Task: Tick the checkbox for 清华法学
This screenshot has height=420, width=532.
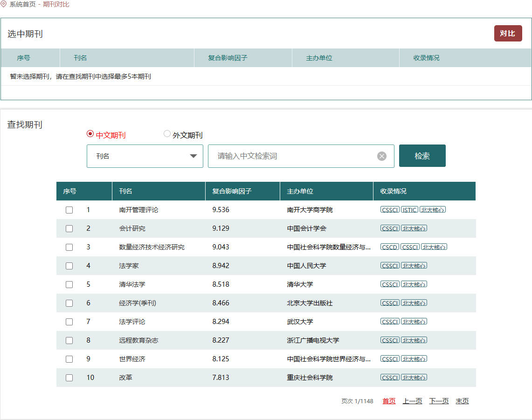Action: pyautogui.click(x=69, y=285)
